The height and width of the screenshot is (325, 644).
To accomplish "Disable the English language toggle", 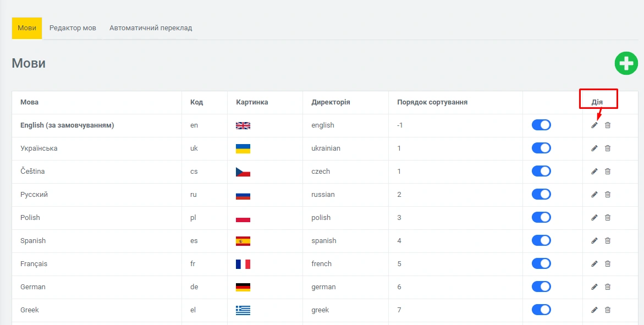I will (x=541, y=125).
